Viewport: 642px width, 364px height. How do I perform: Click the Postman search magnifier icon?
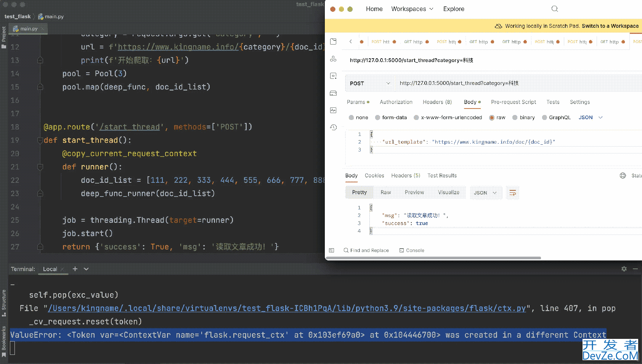pos(555,9)
